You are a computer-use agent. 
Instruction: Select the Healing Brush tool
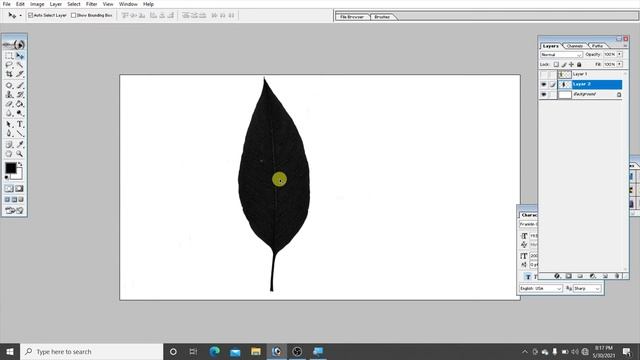[9, 86]
